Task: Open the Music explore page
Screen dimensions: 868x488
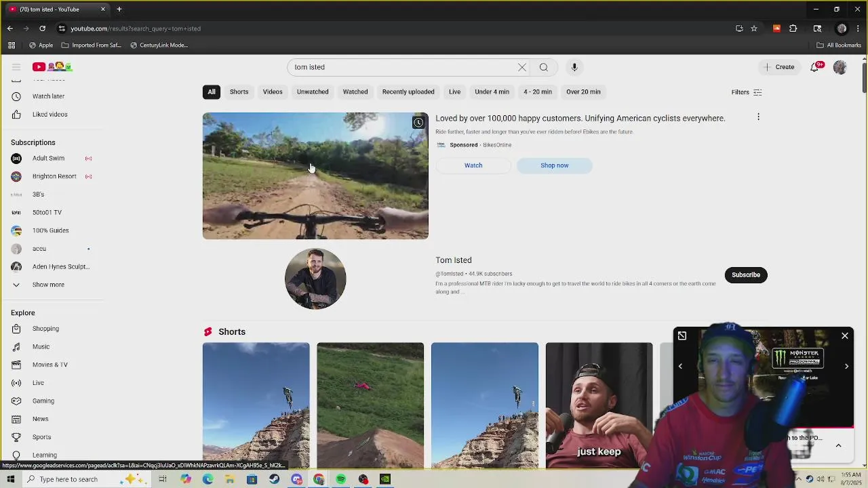Action: tap(41, 346)
